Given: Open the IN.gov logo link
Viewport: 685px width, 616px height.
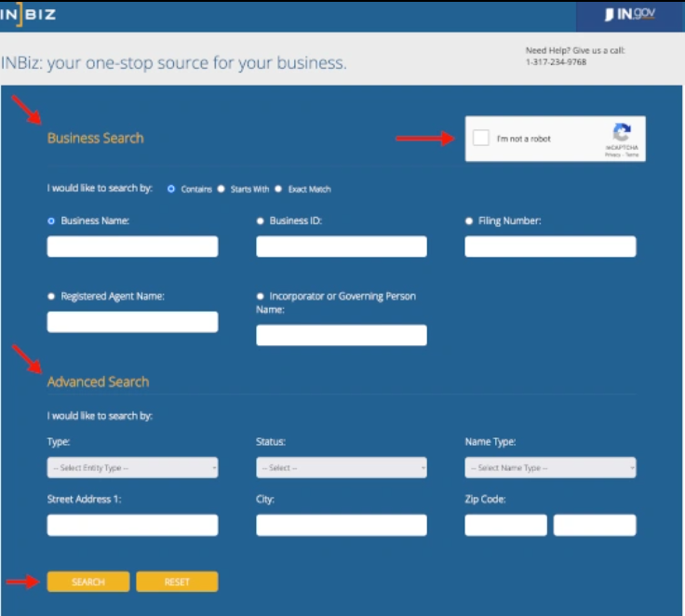Looking at the screenshot, I should coord(629,15).
